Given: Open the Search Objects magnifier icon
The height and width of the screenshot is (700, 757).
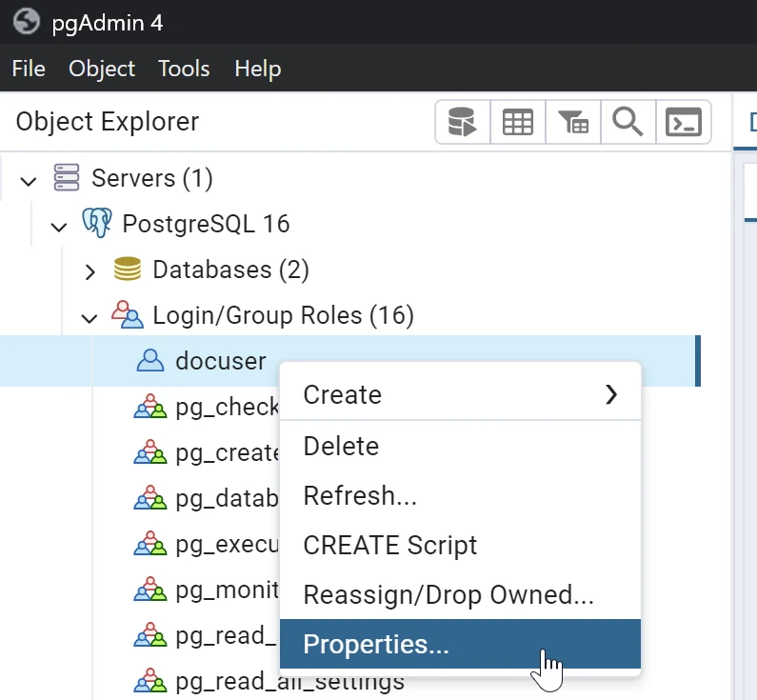Looking at the screenshot, I should (x=628, y=123).
